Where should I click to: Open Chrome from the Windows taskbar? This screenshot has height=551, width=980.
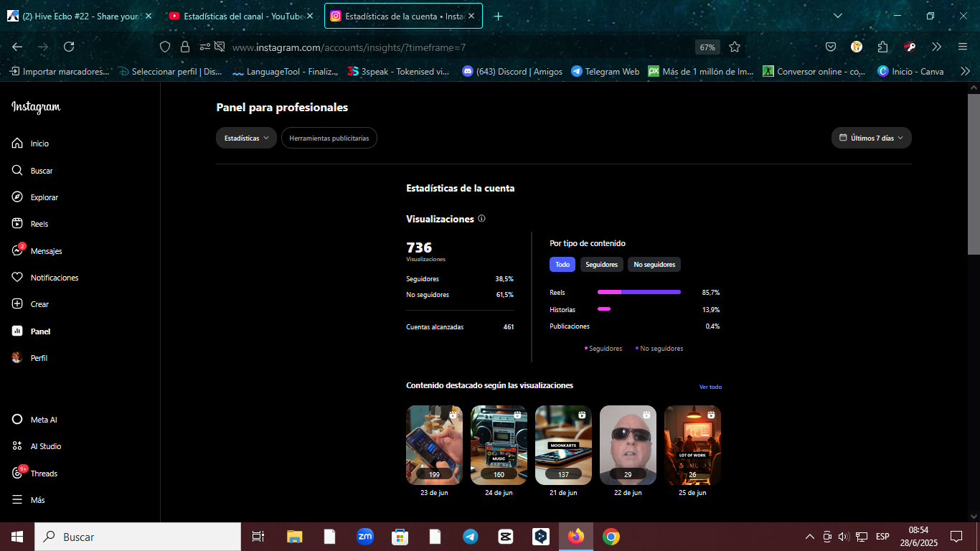click(611, 537)
